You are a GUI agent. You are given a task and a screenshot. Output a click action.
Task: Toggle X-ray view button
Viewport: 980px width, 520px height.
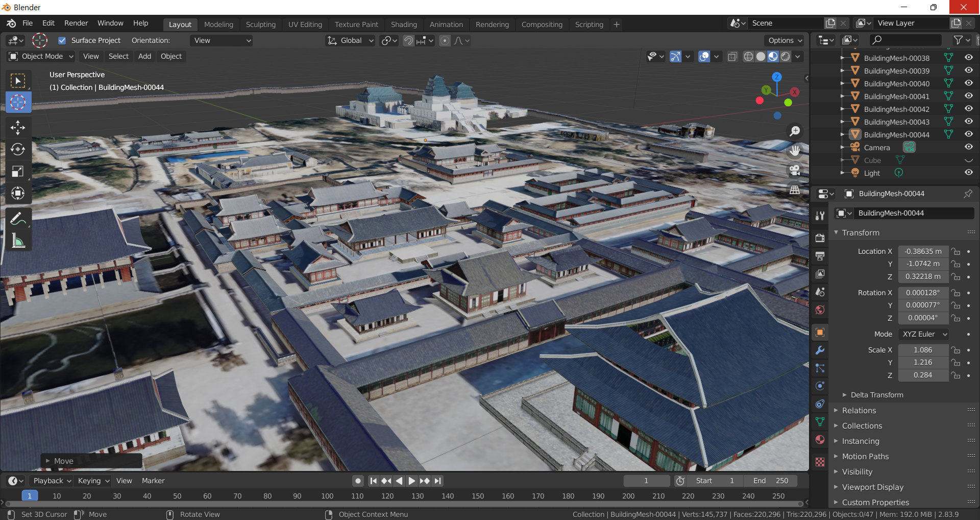click(x=732, y=57)
